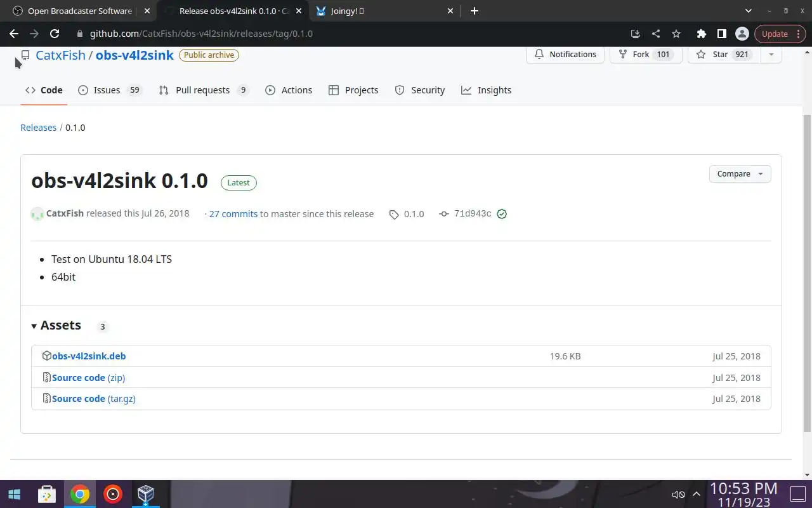Close the Open Broadcaster Software tab
This screenshot has width=812, height=508.
147,11
